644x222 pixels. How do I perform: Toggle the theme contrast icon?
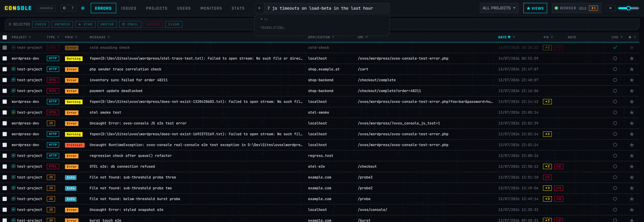pos(65,8)
